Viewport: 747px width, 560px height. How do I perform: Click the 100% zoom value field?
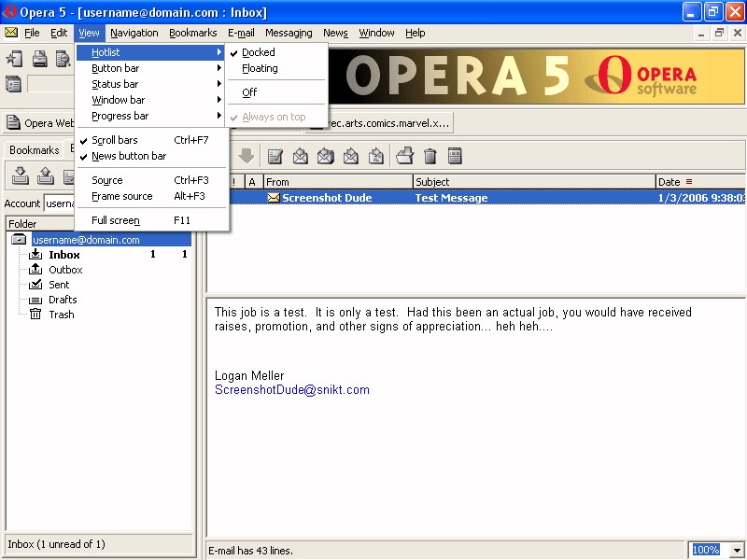click(x=708, y=551)
